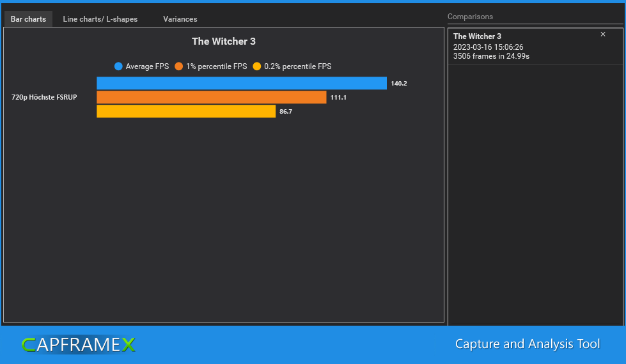This screenshot has height=364, width=626.
Task: Click the 86.7 value label
Action: pyautogui.click(x=285, y=112)
